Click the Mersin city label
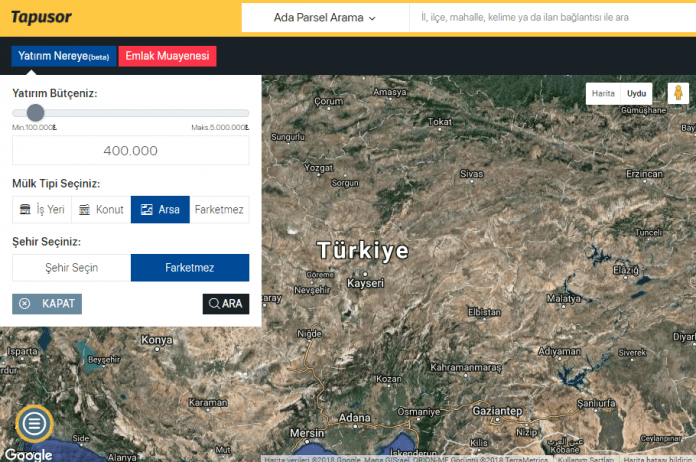 (x=307, y=433)
